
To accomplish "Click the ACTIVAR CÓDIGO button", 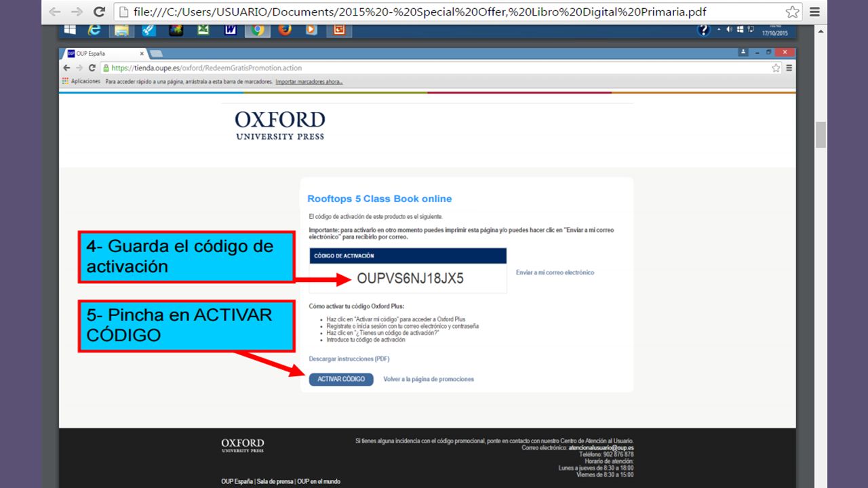I will [341, 379].
